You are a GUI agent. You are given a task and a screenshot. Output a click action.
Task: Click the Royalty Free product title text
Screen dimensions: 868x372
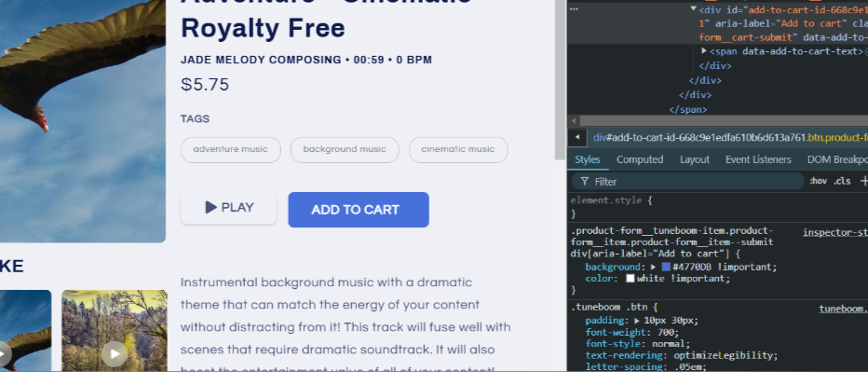coord(263,28)
